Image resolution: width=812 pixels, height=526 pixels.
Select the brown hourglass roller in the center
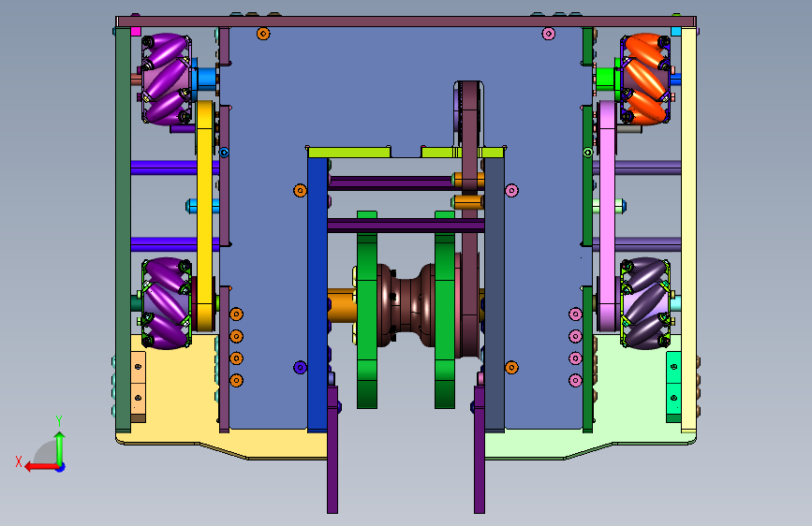point(406,305)
